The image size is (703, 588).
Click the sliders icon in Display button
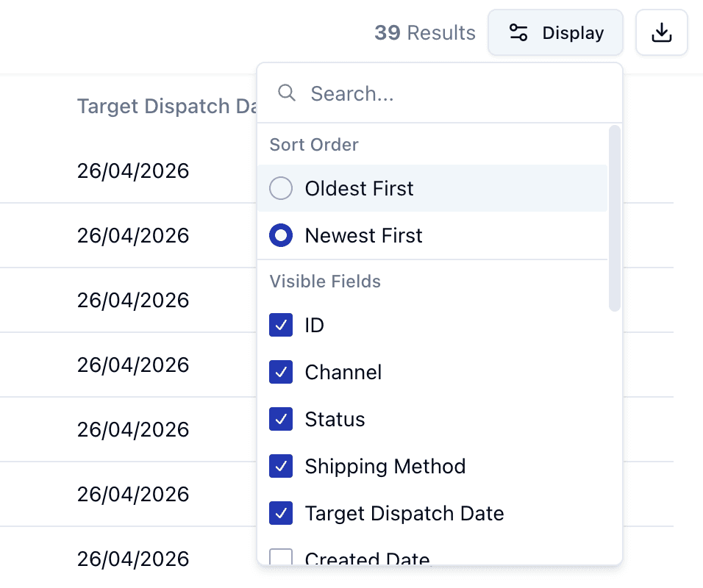click(x=518, y=33)
